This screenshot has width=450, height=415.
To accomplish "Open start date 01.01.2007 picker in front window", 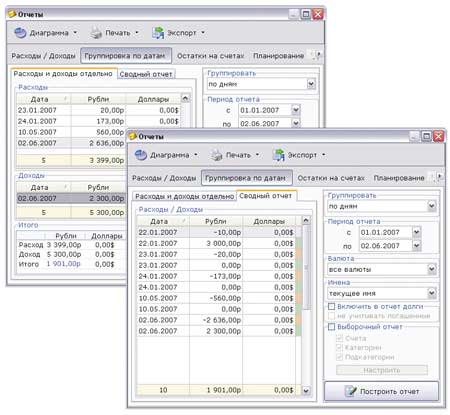I will tap(416, 232).
